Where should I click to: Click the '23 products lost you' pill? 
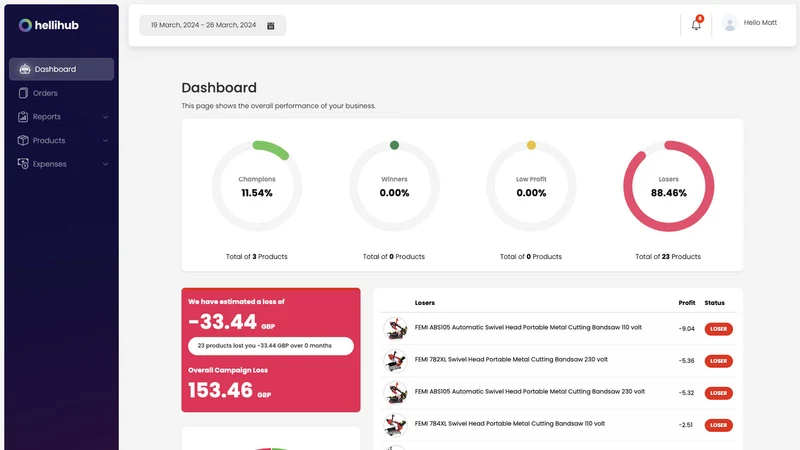(x=270, y=346)
